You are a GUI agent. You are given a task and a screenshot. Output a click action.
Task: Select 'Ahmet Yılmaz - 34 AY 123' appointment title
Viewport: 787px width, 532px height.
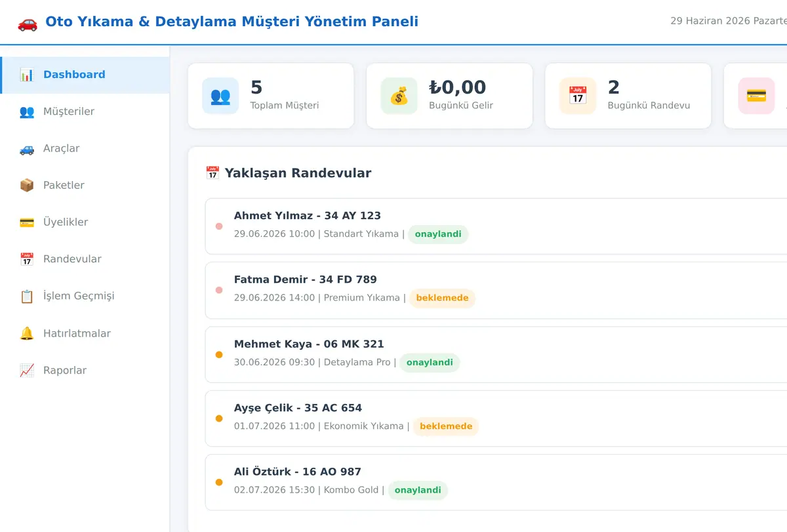point(307,216)
